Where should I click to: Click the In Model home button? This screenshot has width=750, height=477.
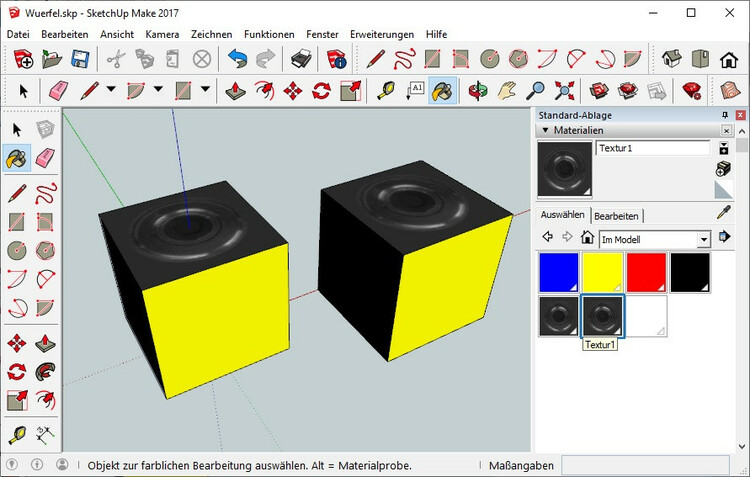click(588, 239)
